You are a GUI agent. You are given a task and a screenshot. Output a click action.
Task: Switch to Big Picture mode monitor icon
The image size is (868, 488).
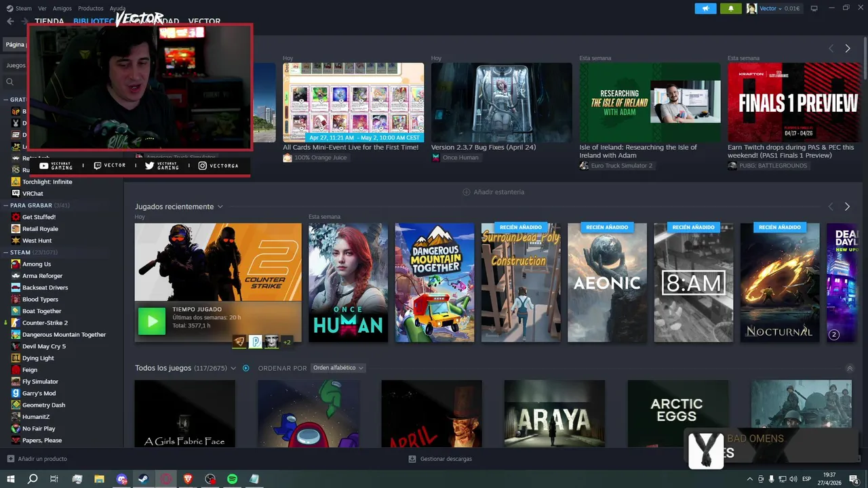[814, 8]
